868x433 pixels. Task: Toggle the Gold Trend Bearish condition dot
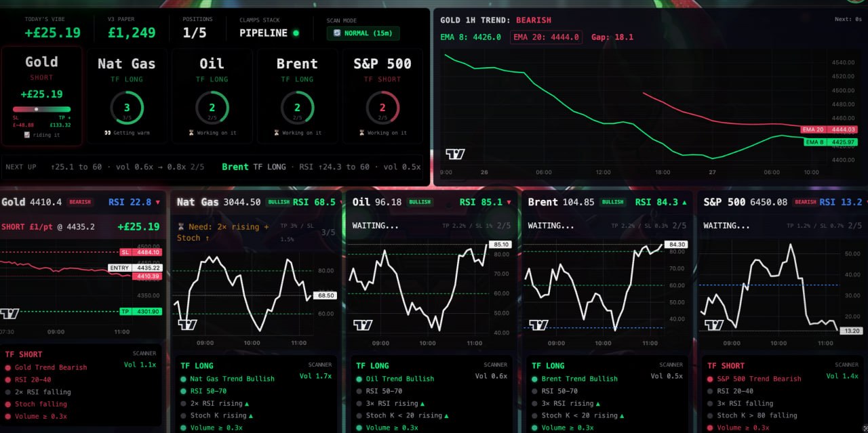coord(8,368)
